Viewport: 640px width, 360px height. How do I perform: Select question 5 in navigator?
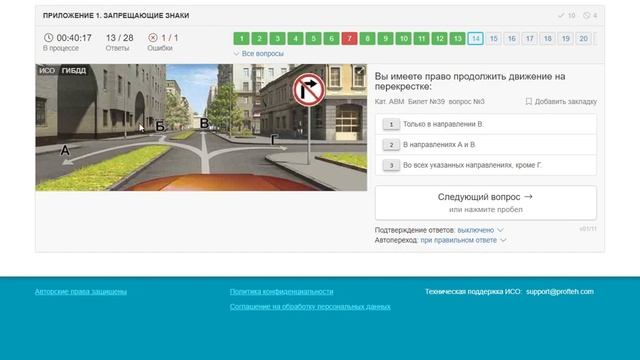[x=313, y=38]
